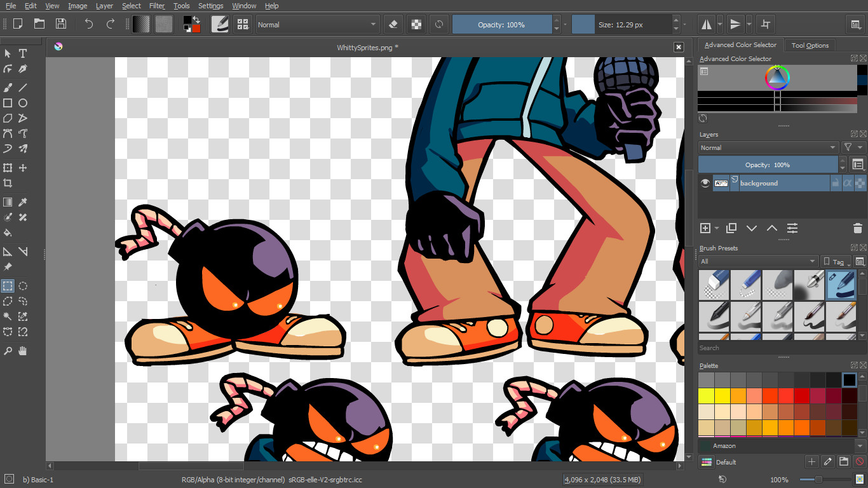Screen dimensions: 868x488
Task: Select the Elliptical Selection tool
Action: pos(23,286)
